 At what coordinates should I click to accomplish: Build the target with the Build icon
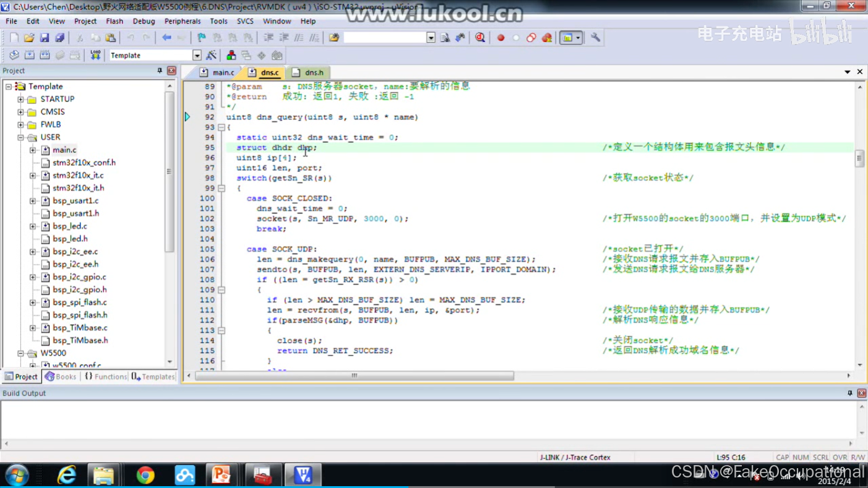coord(29,56)
